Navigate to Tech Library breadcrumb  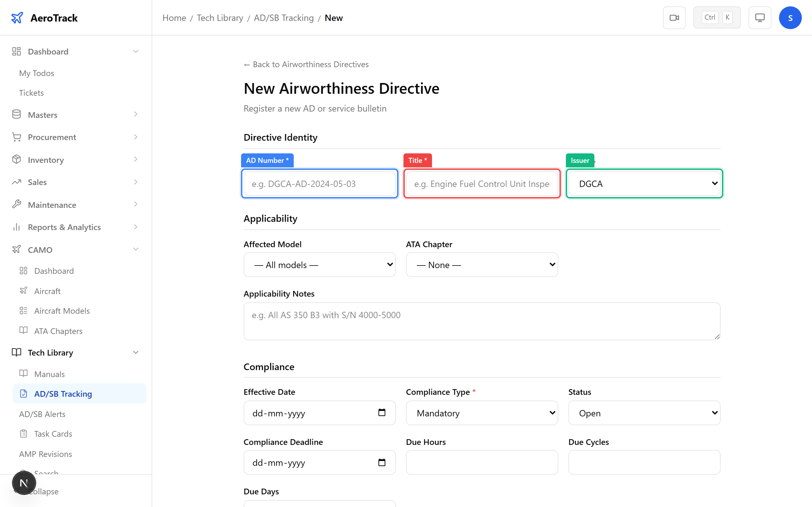(220, 17)
